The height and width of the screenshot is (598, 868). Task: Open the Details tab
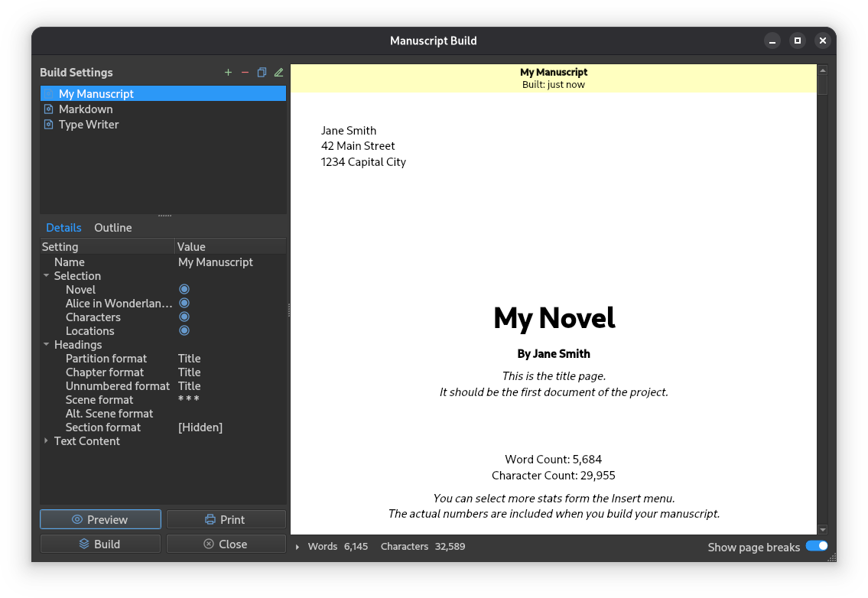click(x=63, y=228)
